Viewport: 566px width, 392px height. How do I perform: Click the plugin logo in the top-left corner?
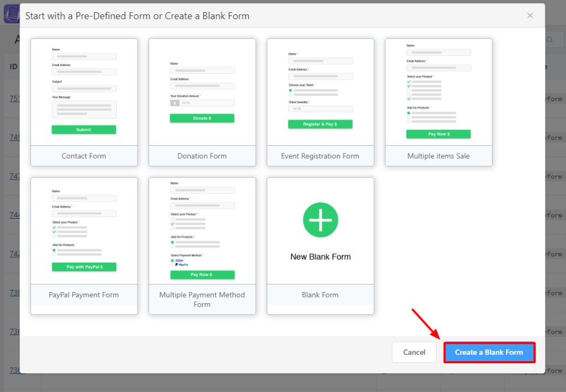pos(10,13)
